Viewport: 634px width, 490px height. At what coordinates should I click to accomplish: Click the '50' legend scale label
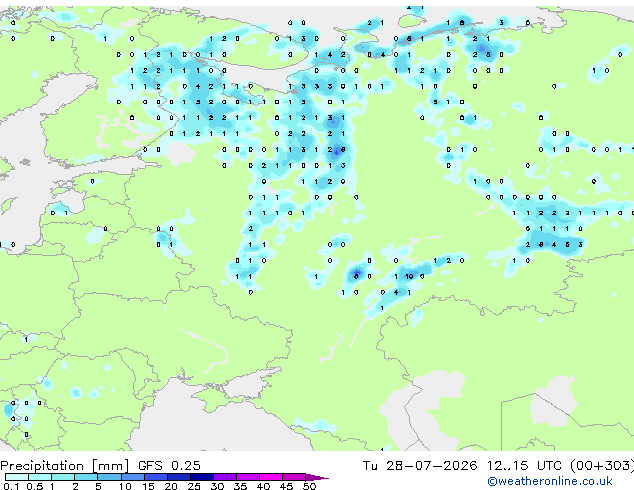pos(309,486)
